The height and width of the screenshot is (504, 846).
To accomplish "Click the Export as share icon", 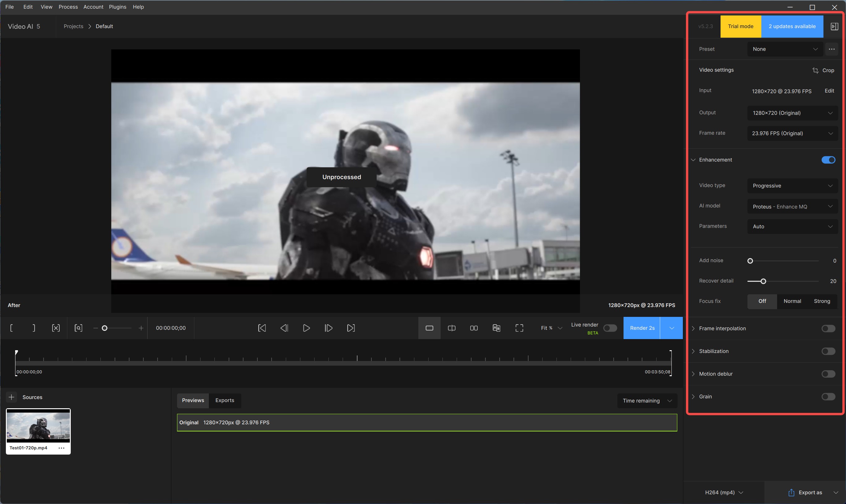I will [x=791, y=493].
